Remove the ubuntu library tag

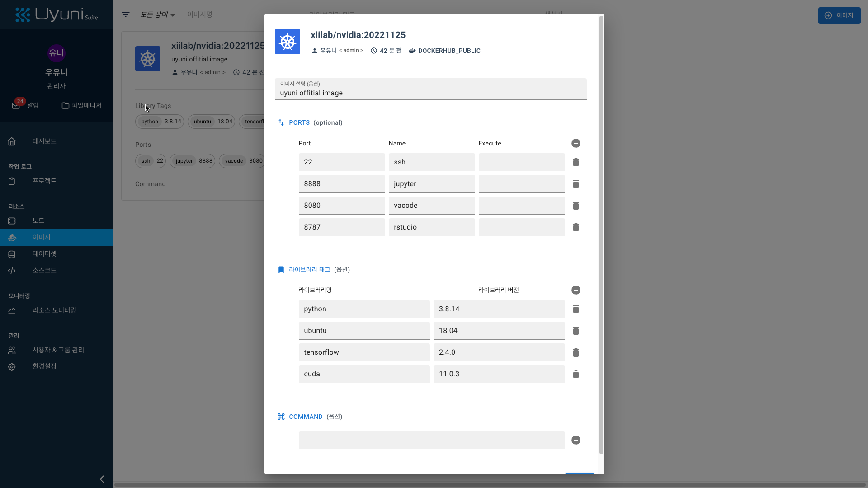(x=576, y=331)
